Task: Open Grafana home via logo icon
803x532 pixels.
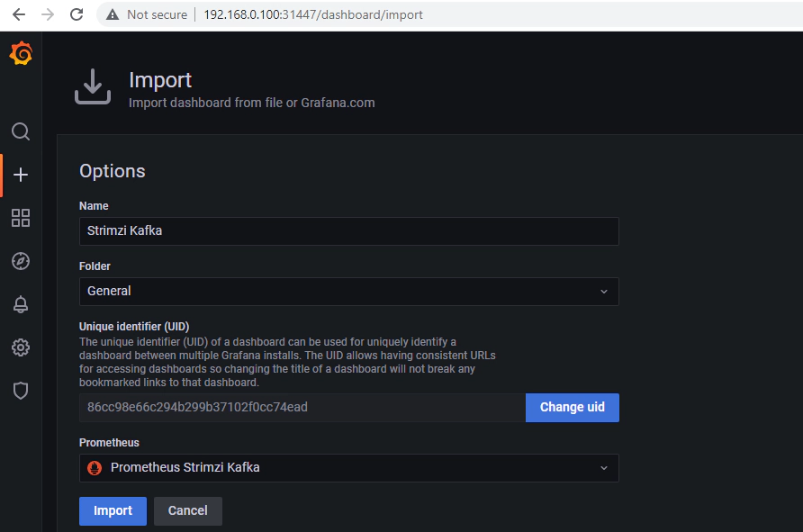Action: (21, 53)
